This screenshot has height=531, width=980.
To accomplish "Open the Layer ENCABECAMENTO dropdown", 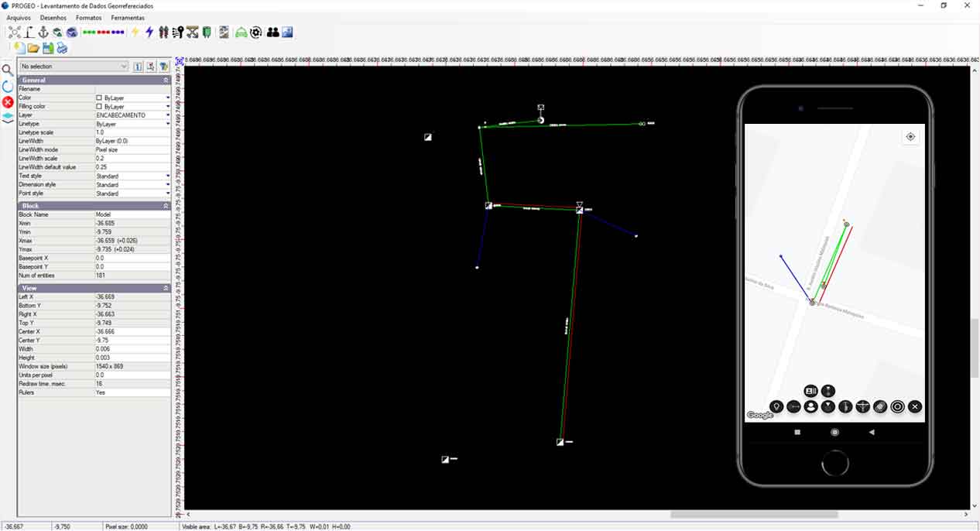I will point(168,115).
